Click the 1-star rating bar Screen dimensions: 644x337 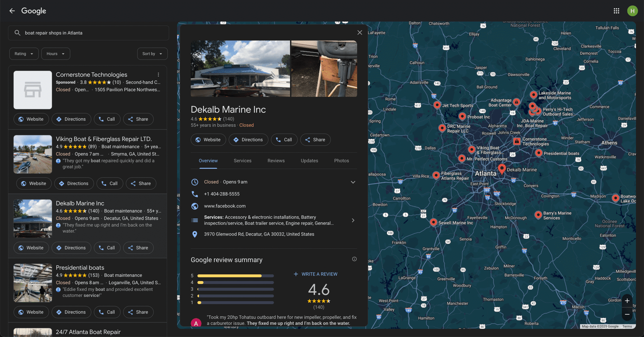(235, 302)
